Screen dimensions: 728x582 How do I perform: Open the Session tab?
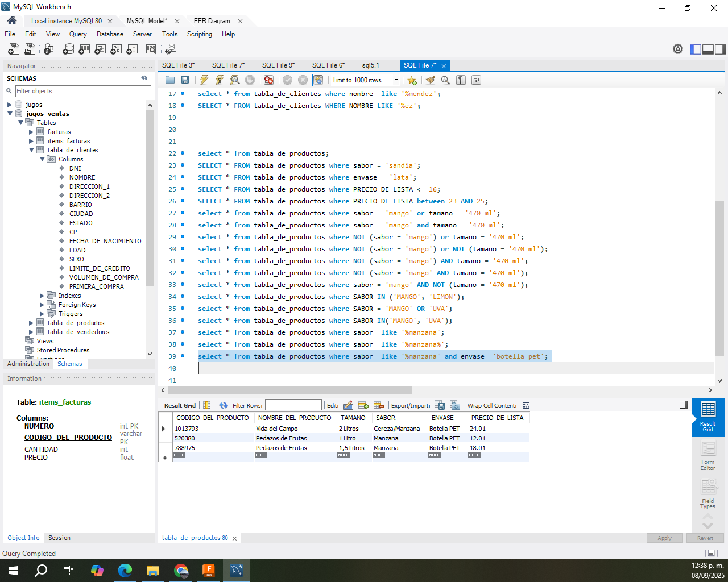[59, 538]
